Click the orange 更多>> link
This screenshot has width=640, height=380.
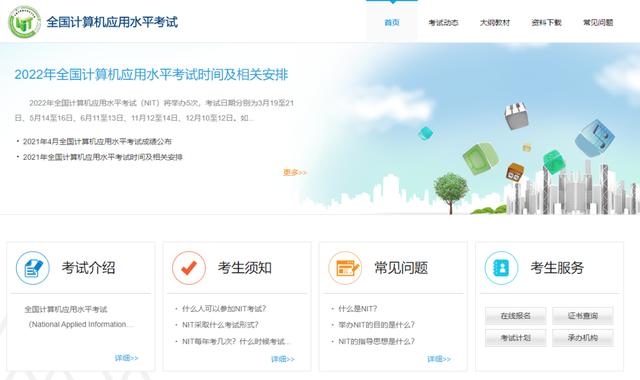pyautogui.click(x=295, y=173)
